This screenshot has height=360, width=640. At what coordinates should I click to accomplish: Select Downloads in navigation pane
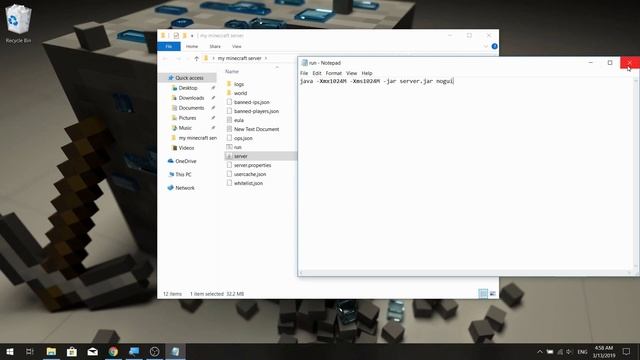pos(191,98)
